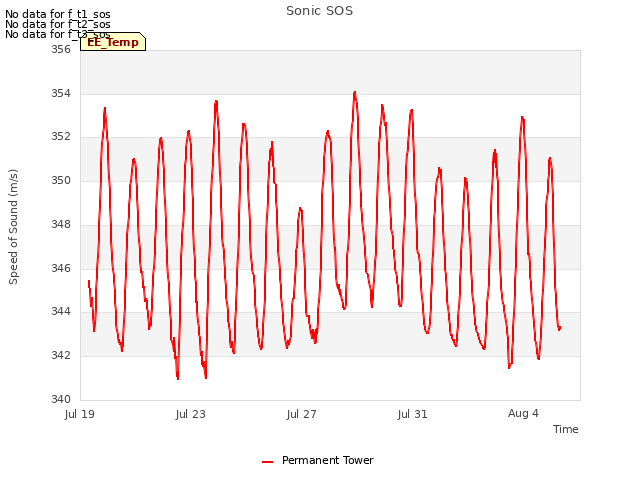Click the 340 y-axis tick label
This screenshot has height=480, width=640.
click(x=61, y=399)
